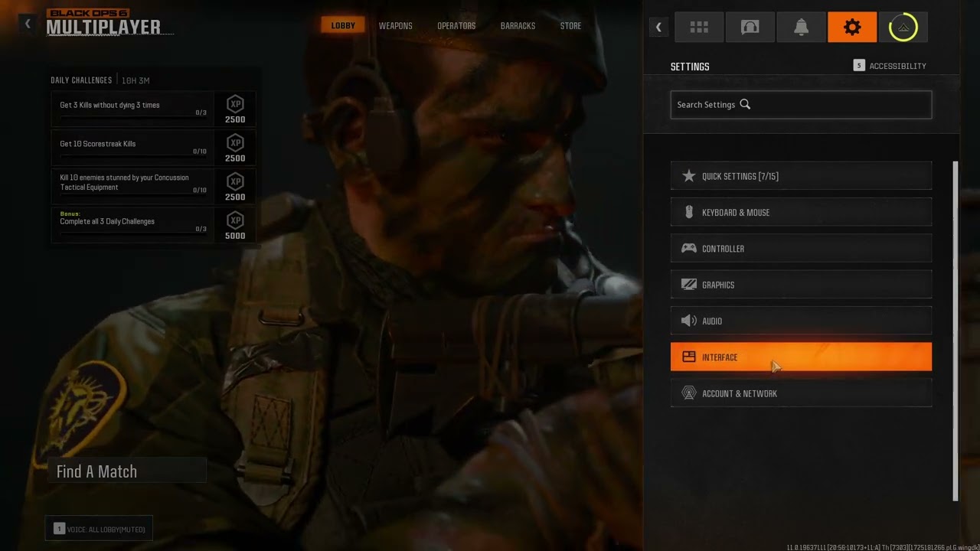The width and height of the screenshot is (980, 551).
Task: Click the XP badge for 3 Kills challenge
Action: pos(235,104)
